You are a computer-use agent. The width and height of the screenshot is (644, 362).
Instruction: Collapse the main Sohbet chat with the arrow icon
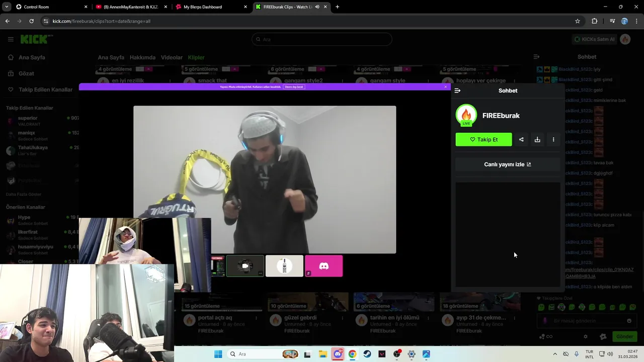536,57
